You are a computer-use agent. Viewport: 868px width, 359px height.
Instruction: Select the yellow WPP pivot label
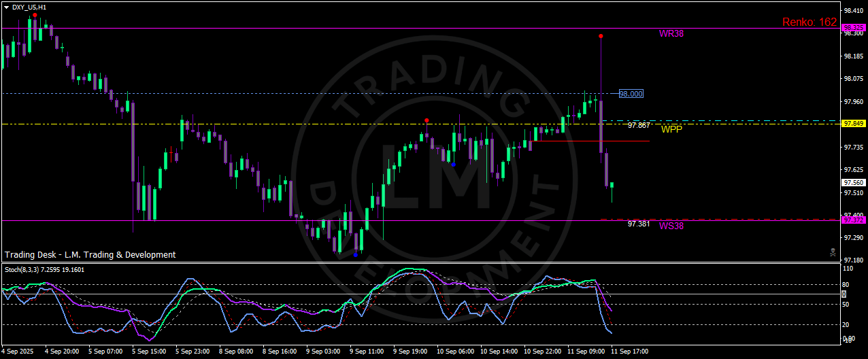click(671, 129)
